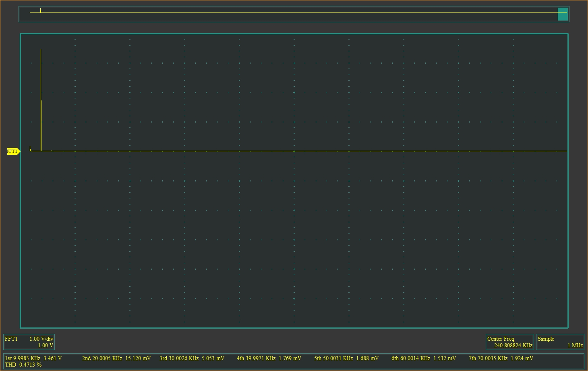Viewport: 588px width, 371px height.
Task: Click the tall fundamental peak in FFT plot
Action: point(41,100)
